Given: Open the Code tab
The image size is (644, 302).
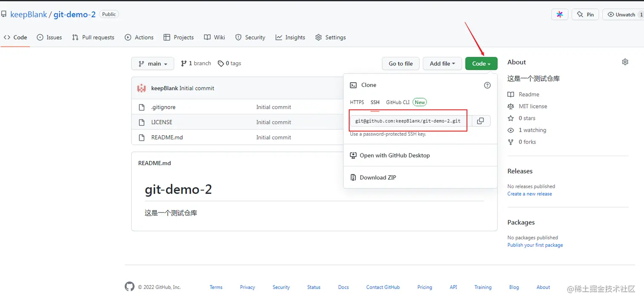Looking at the screenshot, I should [x=15, y=38].
